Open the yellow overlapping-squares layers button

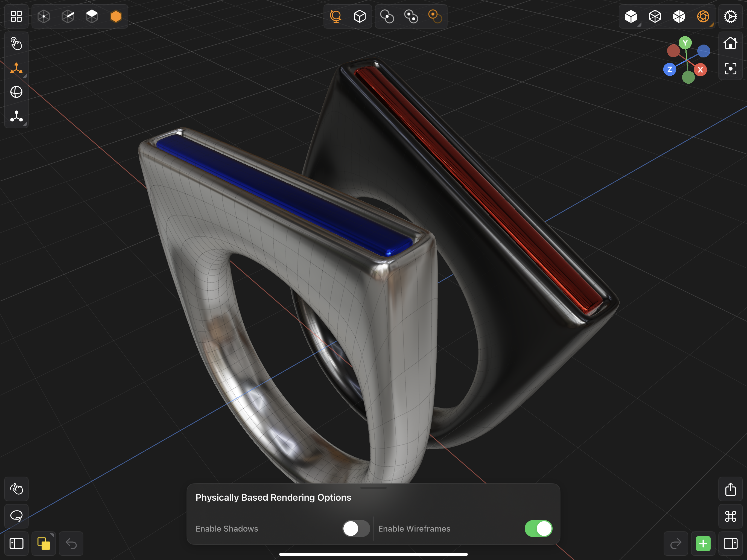pos(43,543)
